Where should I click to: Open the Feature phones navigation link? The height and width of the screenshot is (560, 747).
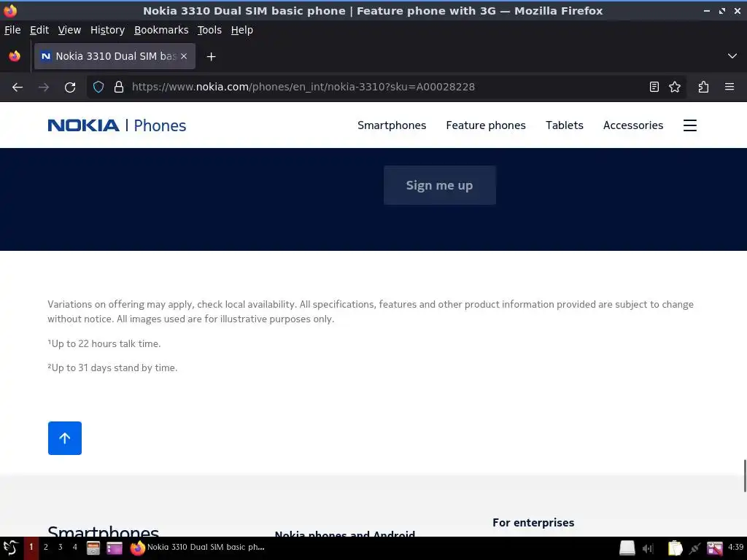pyautogui.click(x=485, y=125)
